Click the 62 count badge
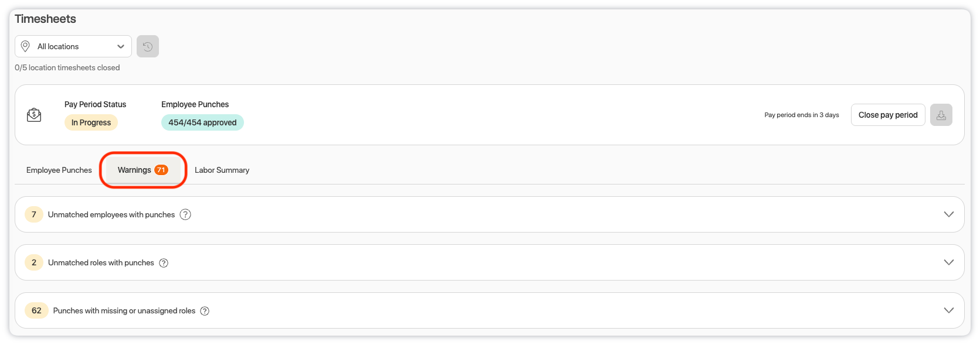Screen dimensions: 980x345 pyautogui.click(x=36, y=310)
